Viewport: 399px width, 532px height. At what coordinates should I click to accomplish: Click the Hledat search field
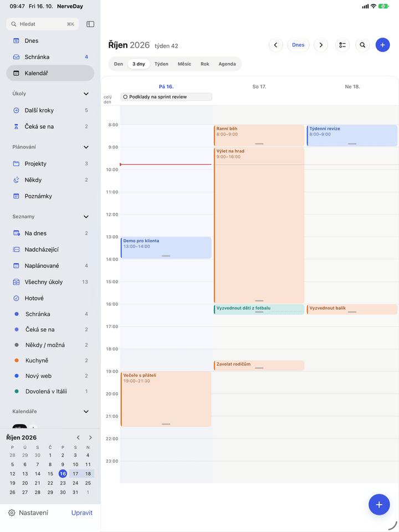click(x=43, y=24)
